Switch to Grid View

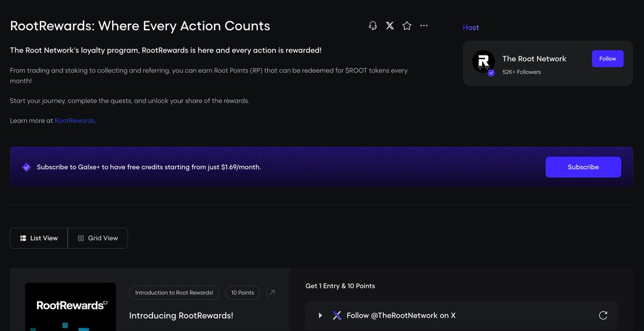[x=98, y=238]
